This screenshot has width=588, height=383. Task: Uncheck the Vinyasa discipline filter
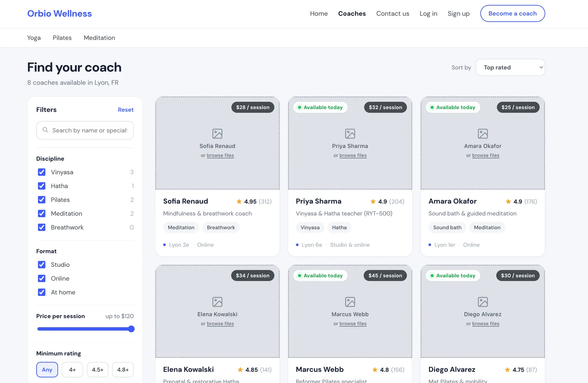[x=42, y=172]
